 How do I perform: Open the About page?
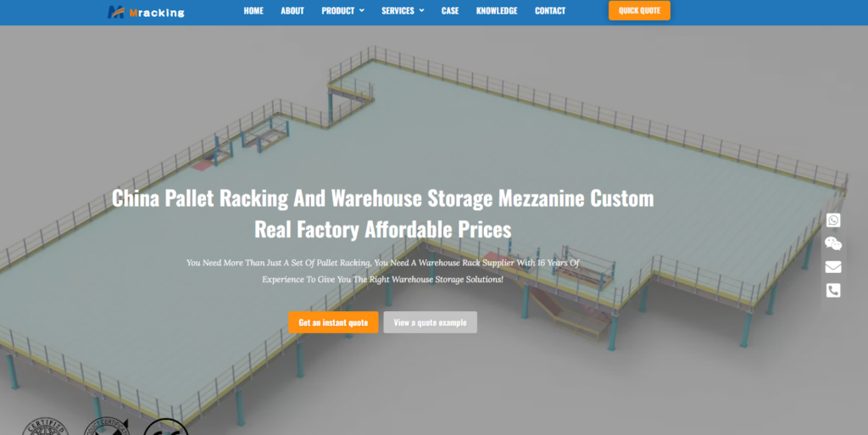coord(292,10)
